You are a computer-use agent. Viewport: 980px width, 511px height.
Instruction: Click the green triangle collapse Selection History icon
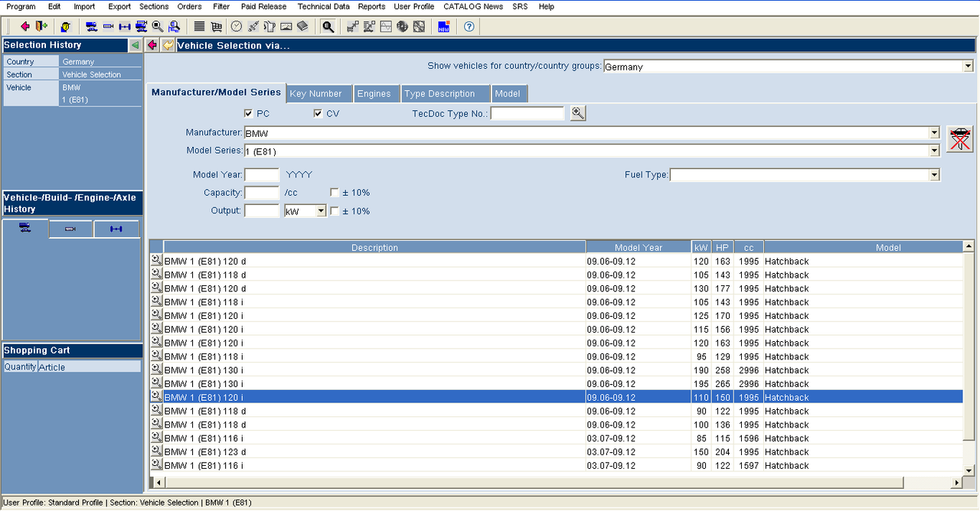pos(135,45)
